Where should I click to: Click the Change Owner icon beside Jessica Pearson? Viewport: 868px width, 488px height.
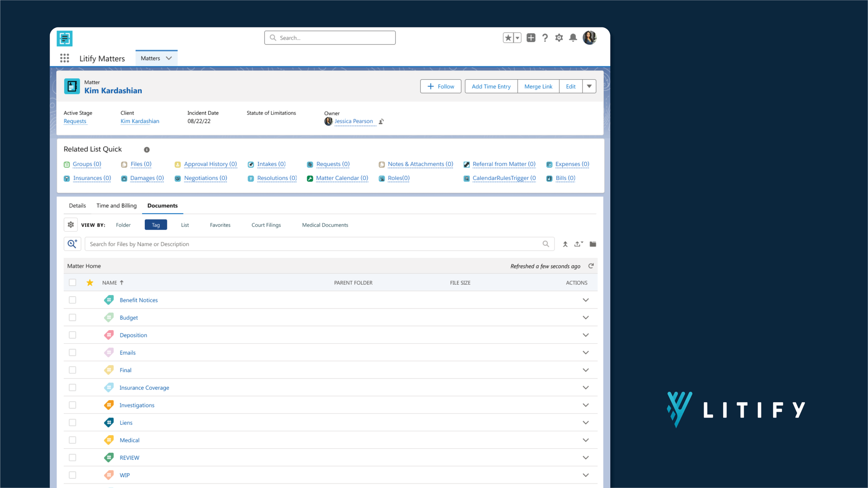[381, 121]
